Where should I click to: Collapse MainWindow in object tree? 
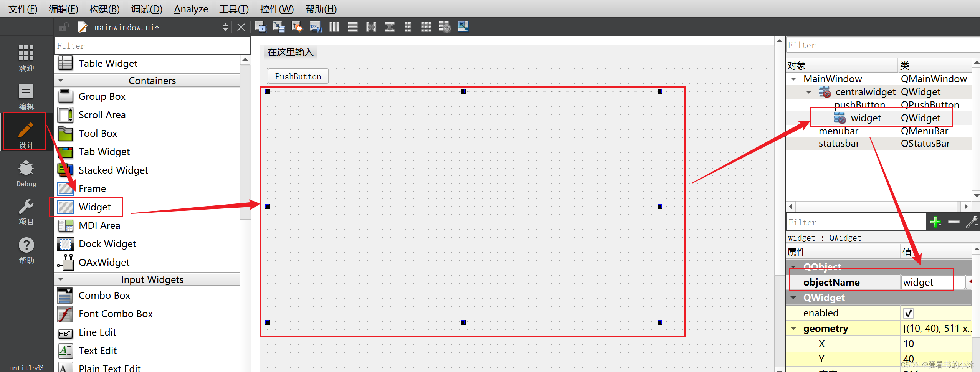click(x=793, y=79)
